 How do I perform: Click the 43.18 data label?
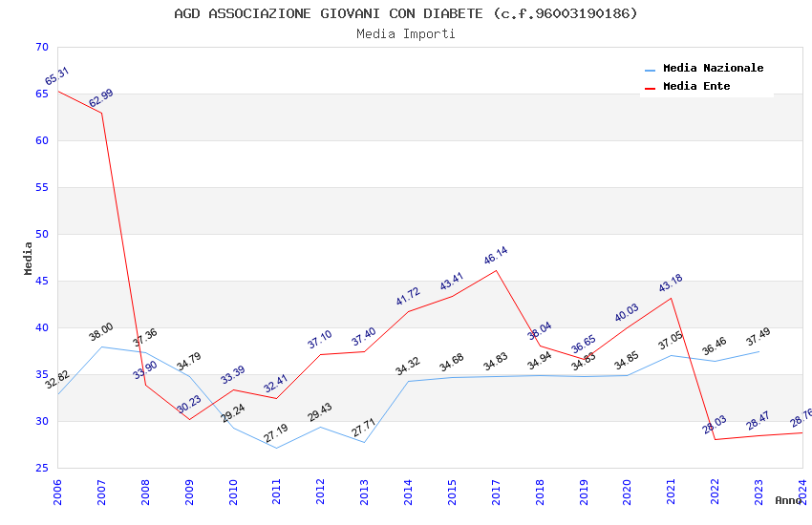pyautogui.click(x=671, y=283)
